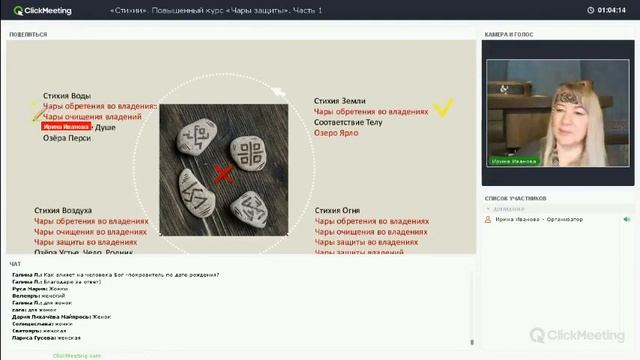Click the Руса Мария chat message

(40, 289)
